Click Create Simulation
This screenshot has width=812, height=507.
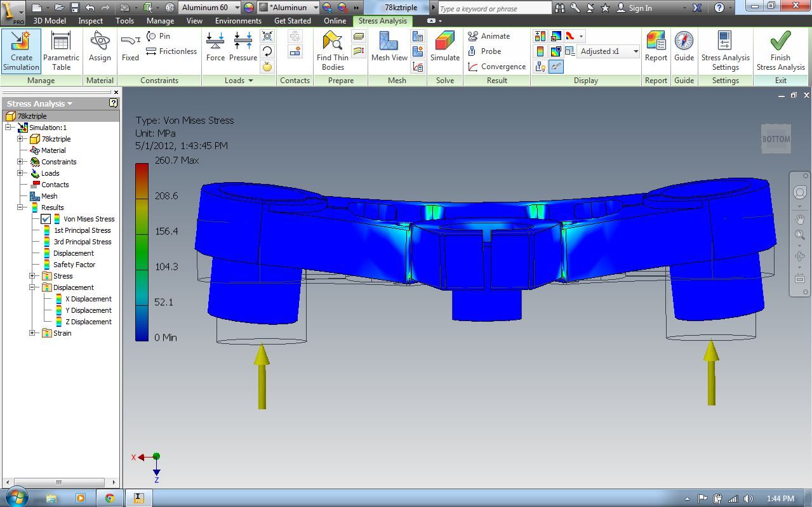[x=21, y=51]
